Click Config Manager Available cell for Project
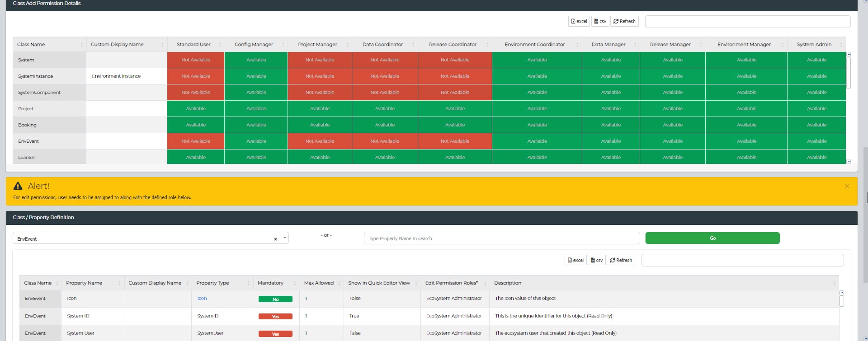 (x=256, y=109)
